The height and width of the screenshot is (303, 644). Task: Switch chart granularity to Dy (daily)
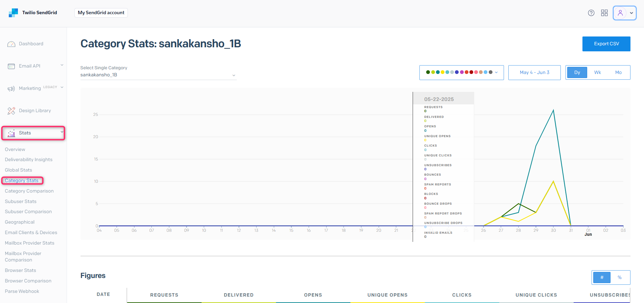tap(577, 73)
